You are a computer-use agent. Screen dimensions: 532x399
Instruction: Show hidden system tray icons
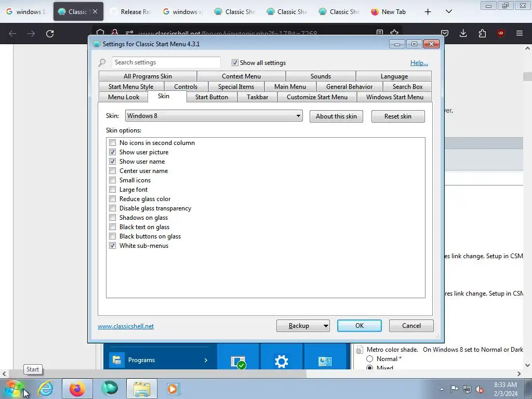[442, 389]
